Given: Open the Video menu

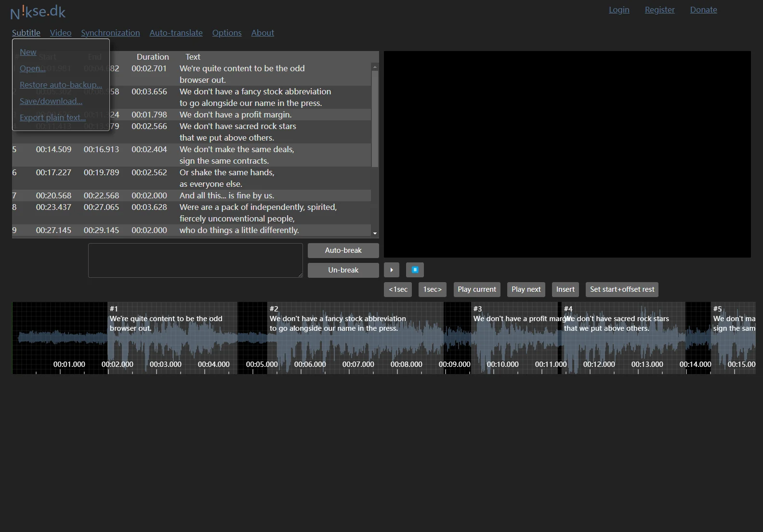Looking at the screenshot, I should click(61, 33).
